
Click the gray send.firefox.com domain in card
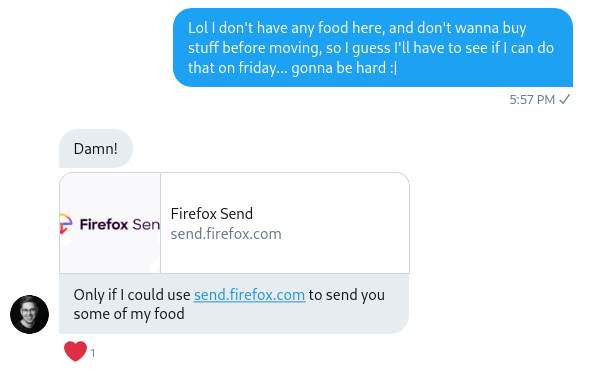(x=226, y=234)
